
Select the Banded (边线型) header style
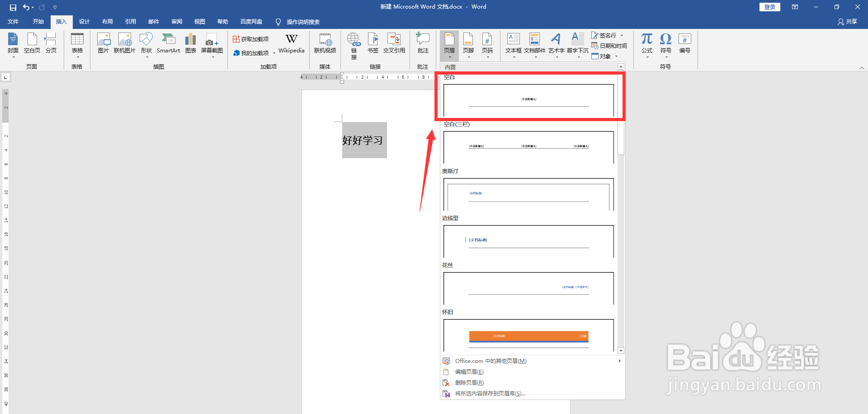528,241
